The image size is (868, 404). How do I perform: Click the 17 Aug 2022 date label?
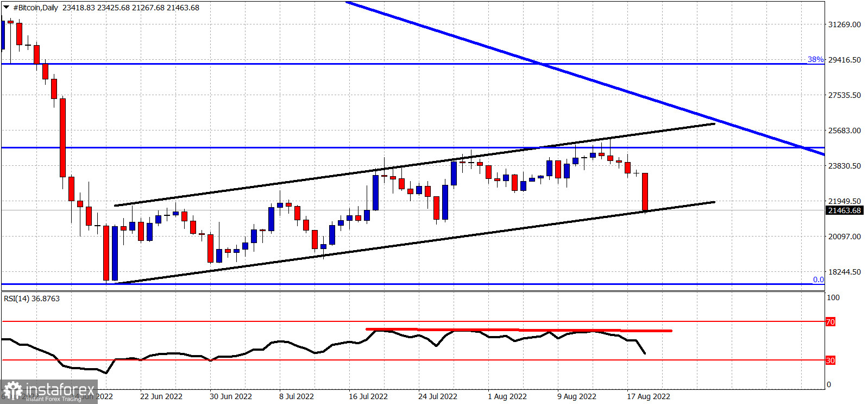tap(649, 396)
